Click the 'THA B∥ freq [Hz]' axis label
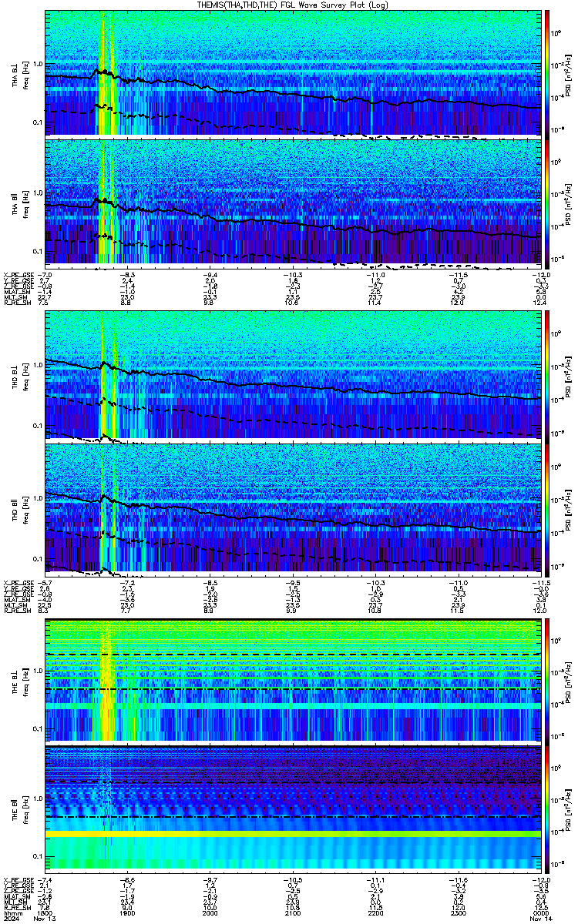Viewport: 578px width, 924px height. pos(18,203)
